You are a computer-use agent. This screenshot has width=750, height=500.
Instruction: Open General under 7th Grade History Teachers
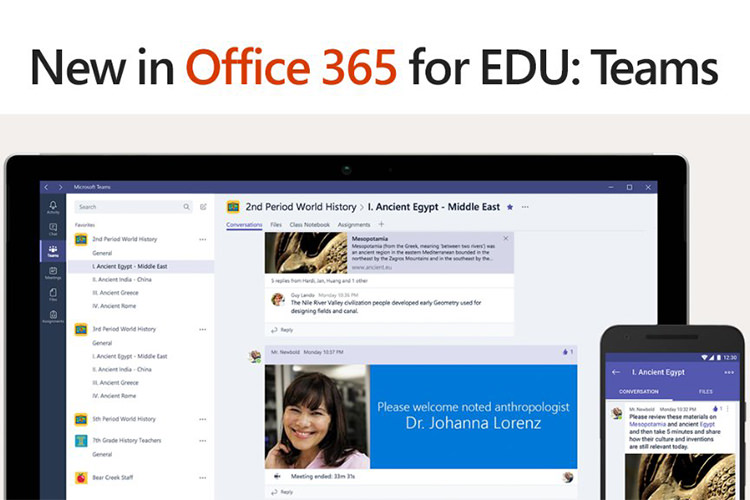(102, 455)
